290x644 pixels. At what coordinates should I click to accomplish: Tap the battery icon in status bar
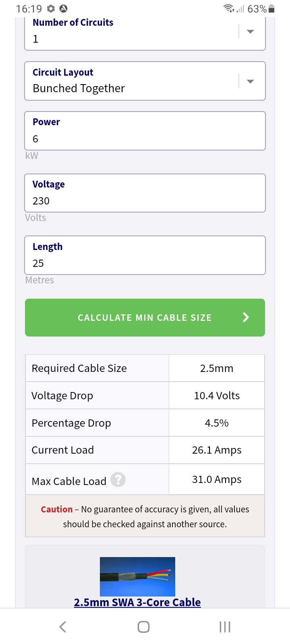point(272,9)
